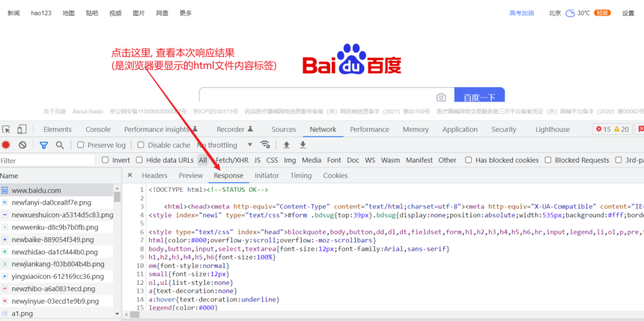Enable Preserve log checkbox
This screenshot has width=644, height=321.
[81, 145]
